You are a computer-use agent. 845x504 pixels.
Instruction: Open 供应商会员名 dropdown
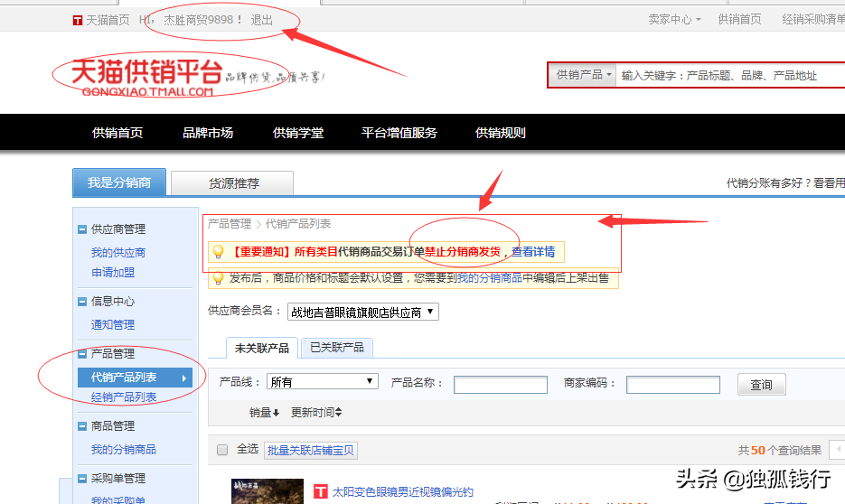click(x=363, y=313)
